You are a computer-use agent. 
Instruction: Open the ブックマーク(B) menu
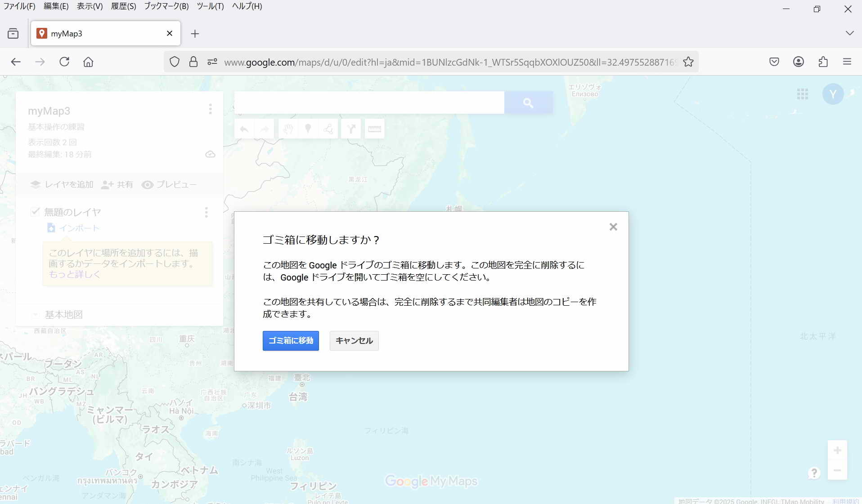point(166,6)
